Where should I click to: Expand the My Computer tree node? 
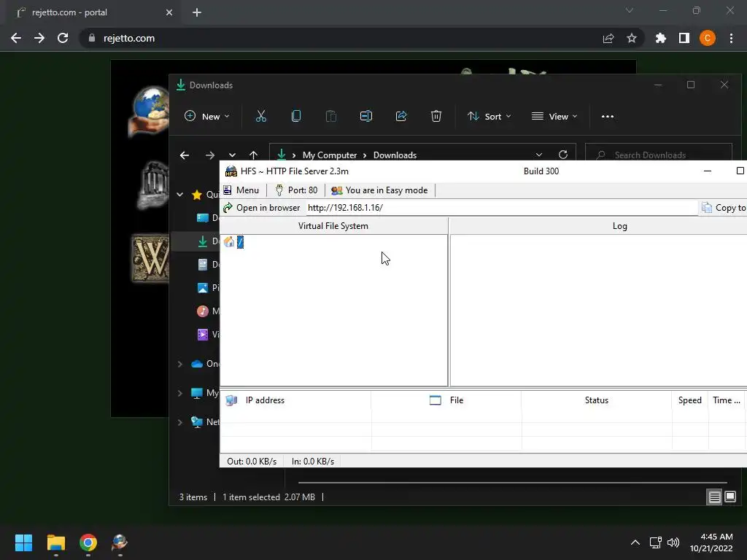[x=180, y=393]
